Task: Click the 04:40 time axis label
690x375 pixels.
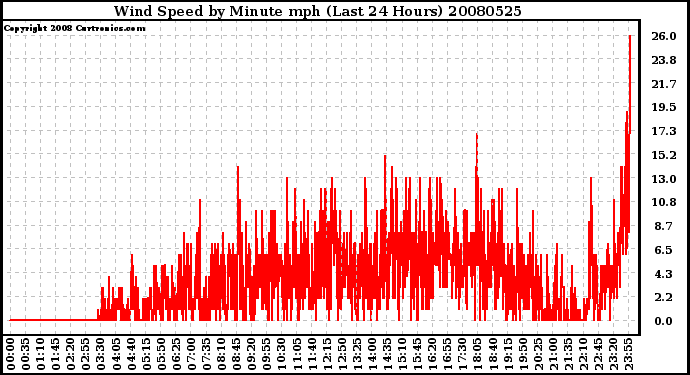Action: click(131, 354)
